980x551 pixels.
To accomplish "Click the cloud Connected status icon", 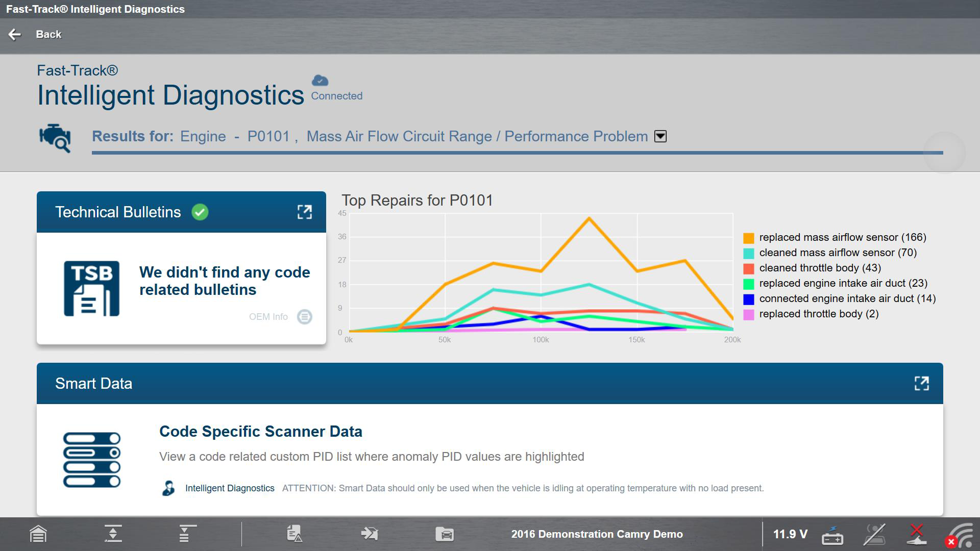I will (x=320, y=81).
